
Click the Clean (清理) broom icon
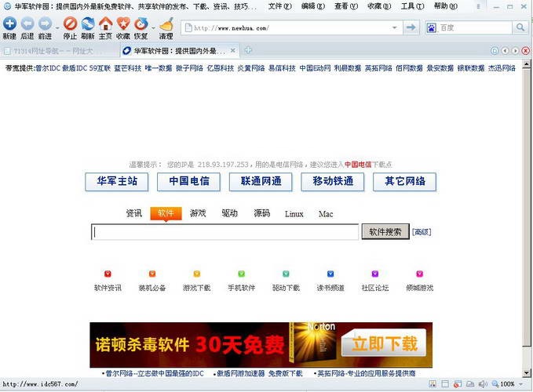pos(166,24)
